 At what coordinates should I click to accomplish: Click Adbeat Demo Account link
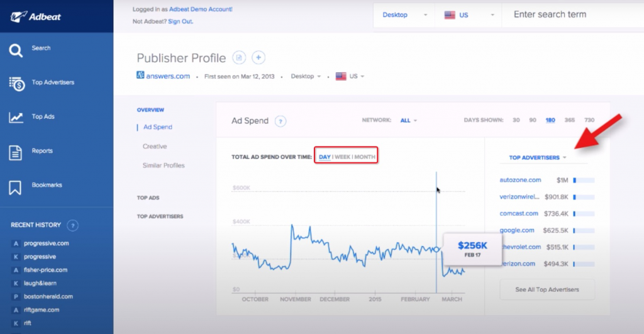coord(201,9)
